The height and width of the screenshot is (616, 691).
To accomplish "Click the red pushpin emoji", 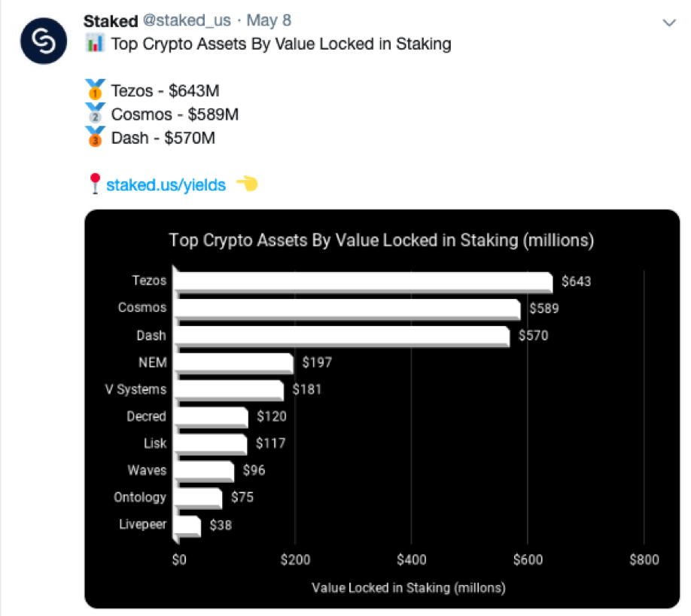I will click(x=94, y=184).
